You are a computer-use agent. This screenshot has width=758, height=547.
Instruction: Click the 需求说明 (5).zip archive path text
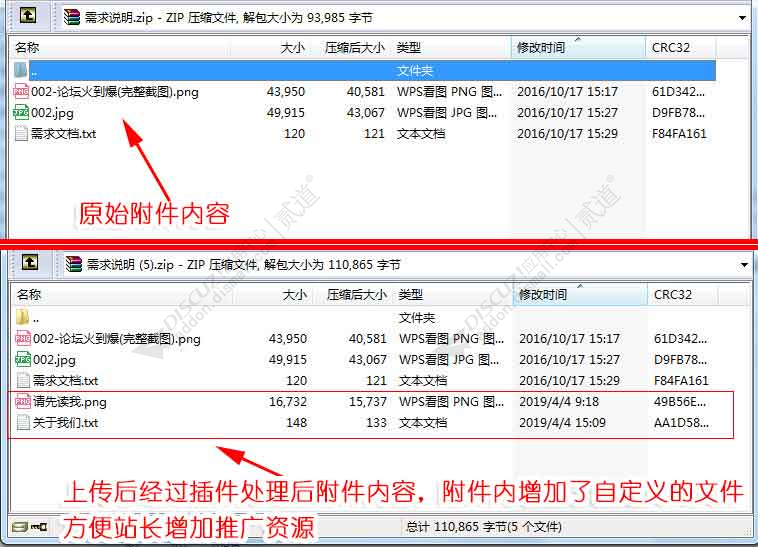(243, 264)
